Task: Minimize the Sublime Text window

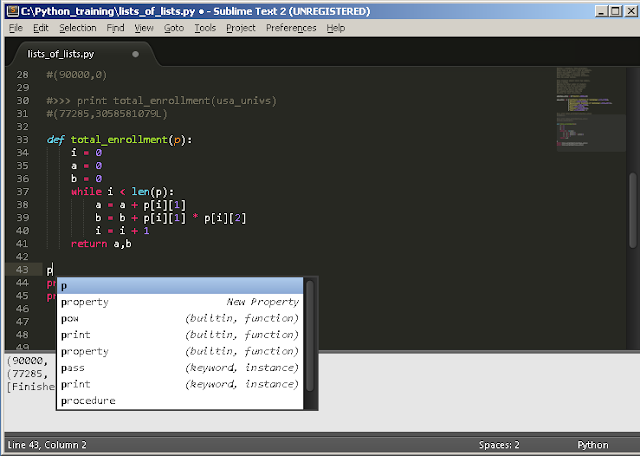Action: [x=601, y=11]
